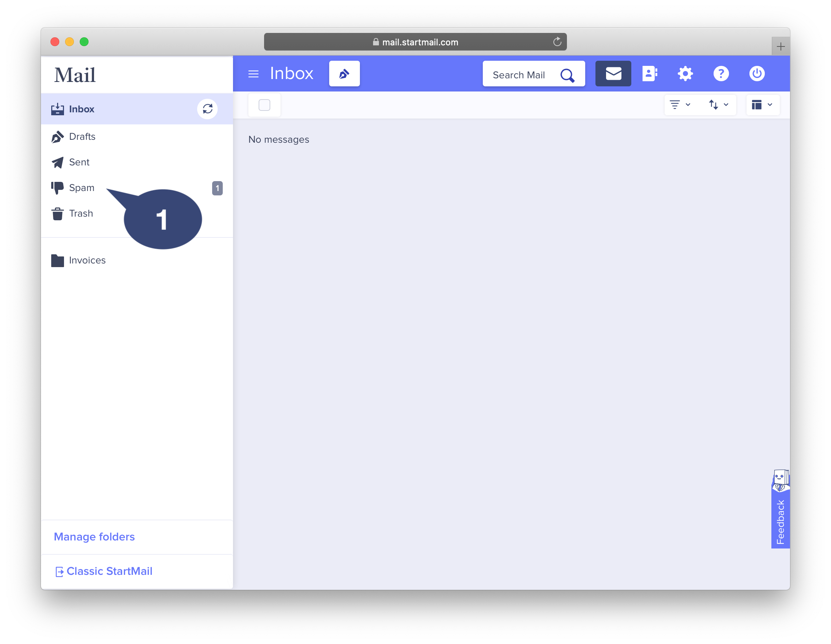
Task: Click the logout power icon
Action: click(x=757, y=74)
